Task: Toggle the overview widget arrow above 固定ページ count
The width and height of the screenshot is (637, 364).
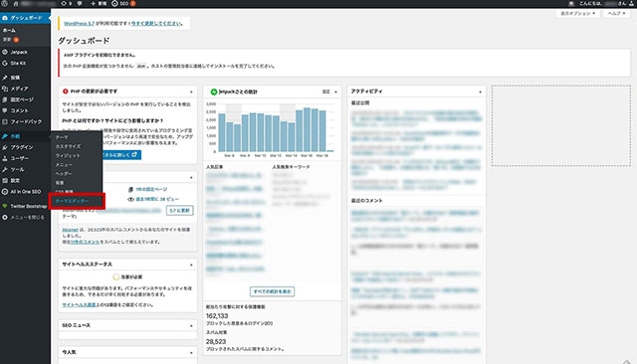Action: coord(191,177)
